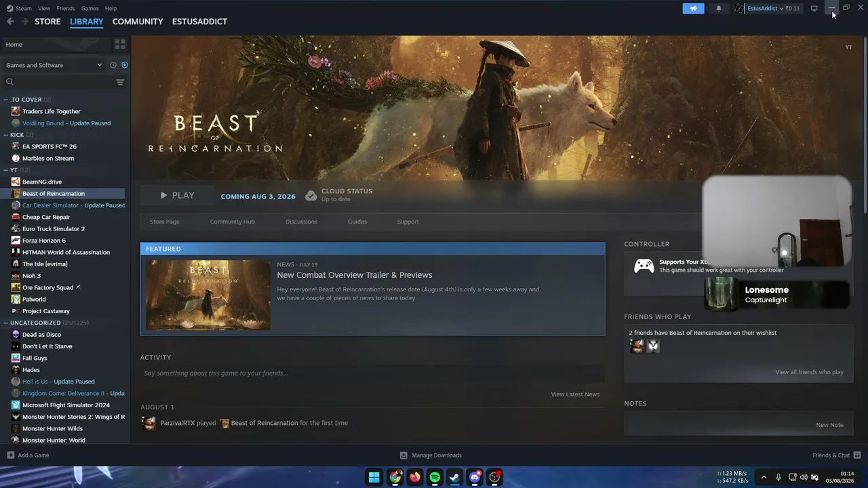Click the Add a Game plus icon
Image resolution: width=868 pixels, height=488 pixels.
10,455
